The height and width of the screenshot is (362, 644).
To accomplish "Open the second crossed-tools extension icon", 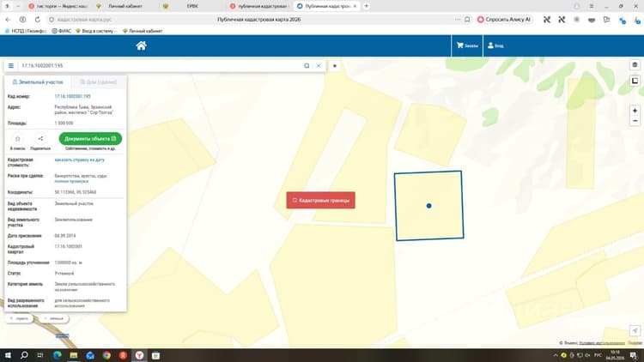I will 562,19.
